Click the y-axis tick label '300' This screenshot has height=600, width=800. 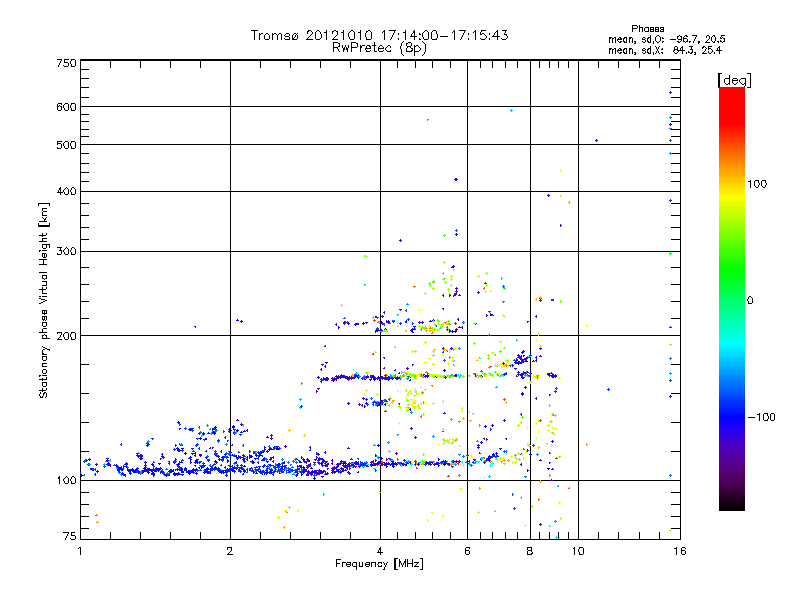coord(66,252)
